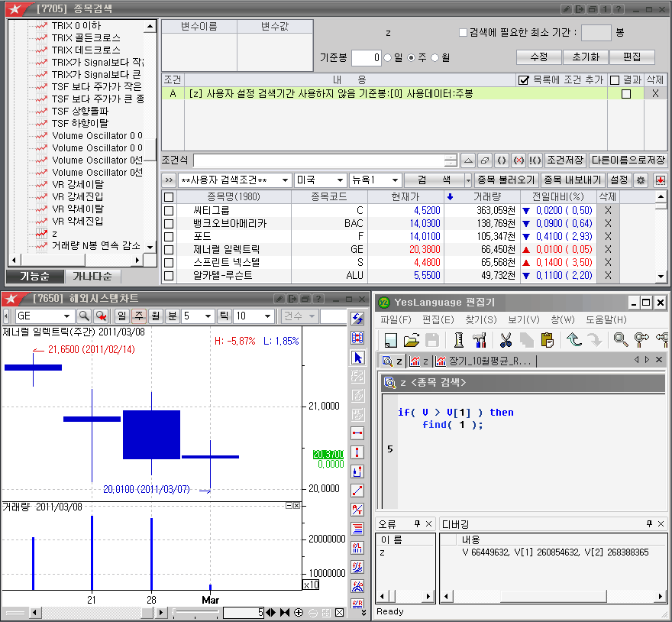672x622 pixels.
Task: Enable the 검색에 필요한 최소 기간 checkbox
Action: click(x=463, y=33)
